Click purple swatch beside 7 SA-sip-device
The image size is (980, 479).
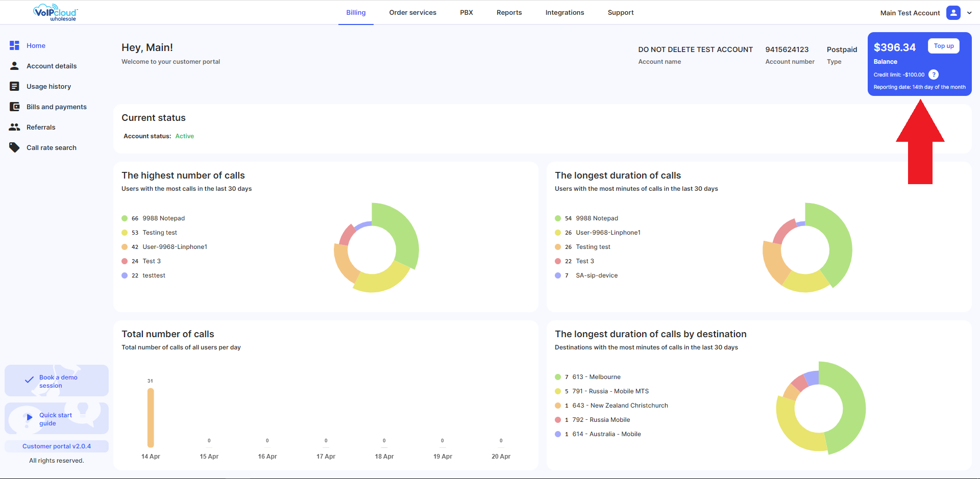click(558, 275)
